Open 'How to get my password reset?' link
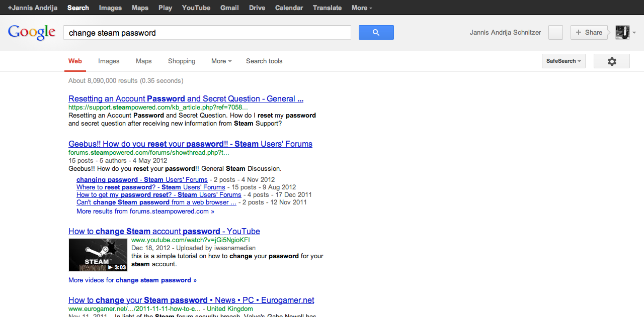The width and height of the screenshot is (644, 317). coord(159,194)
